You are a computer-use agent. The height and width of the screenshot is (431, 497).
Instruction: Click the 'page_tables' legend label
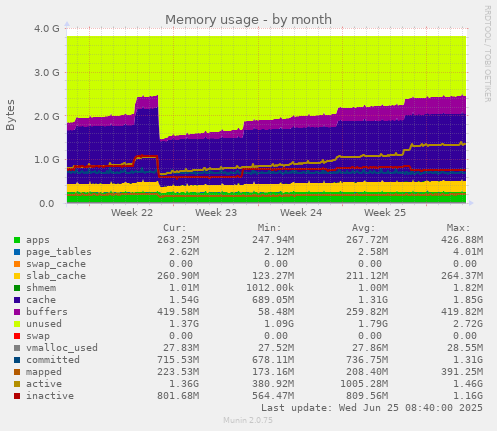(x=59, y=252)
